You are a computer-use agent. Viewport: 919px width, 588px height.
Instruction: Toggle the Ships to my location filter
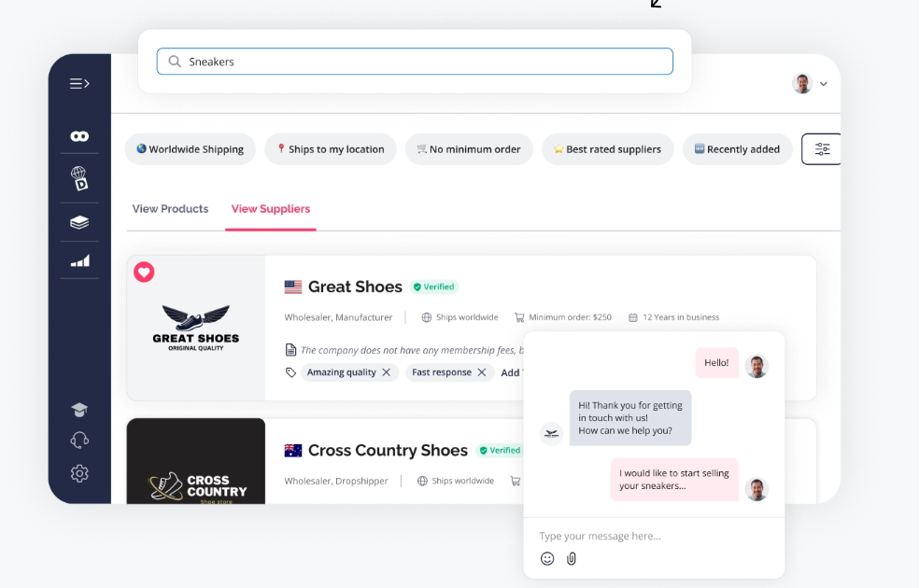tap(330, 149)
